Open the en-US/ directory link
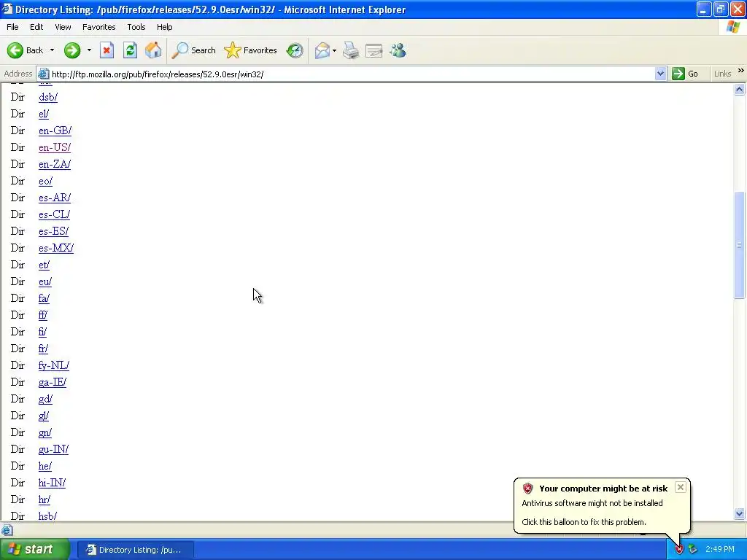The width and height of the screenshot is (747, 560). [55, 147]
